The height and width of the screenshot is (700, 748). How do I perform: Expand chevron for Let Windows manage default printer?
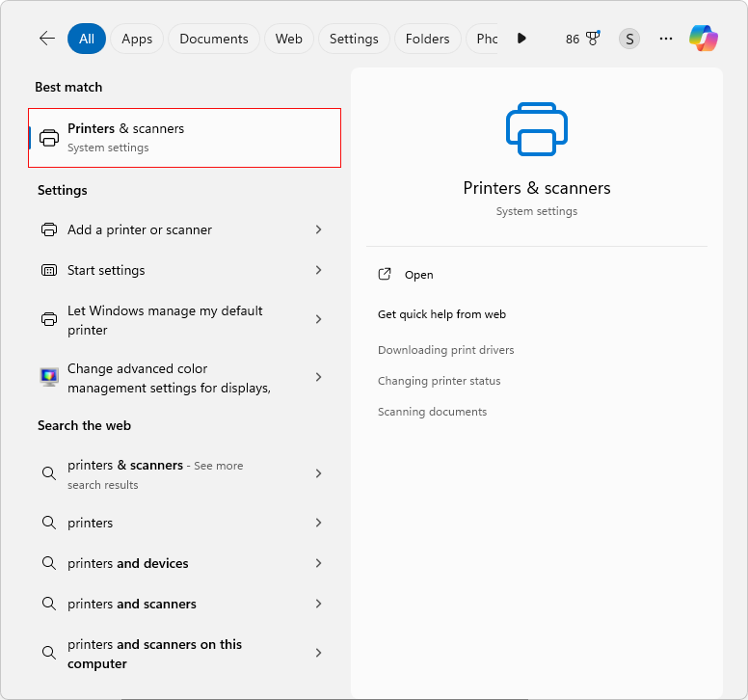tap(318, 319)
